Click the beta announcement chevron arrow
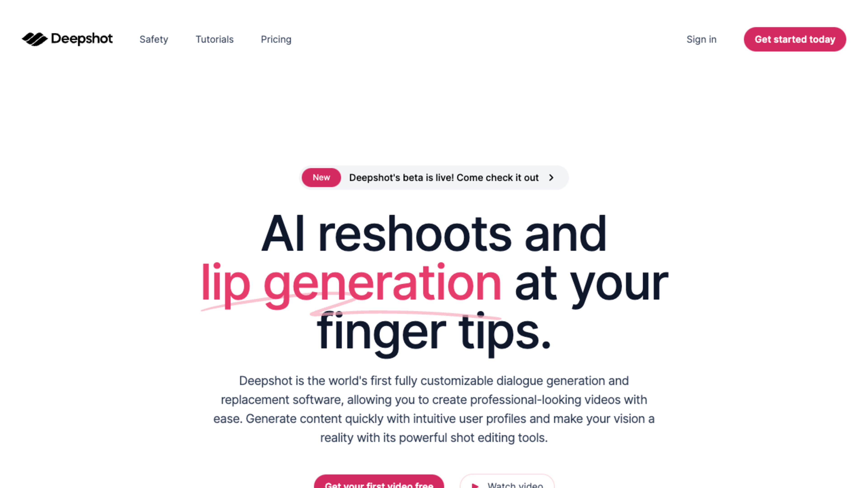Viewport: 868px width, 488px height. pyautogui.click(x=551, y=177)
